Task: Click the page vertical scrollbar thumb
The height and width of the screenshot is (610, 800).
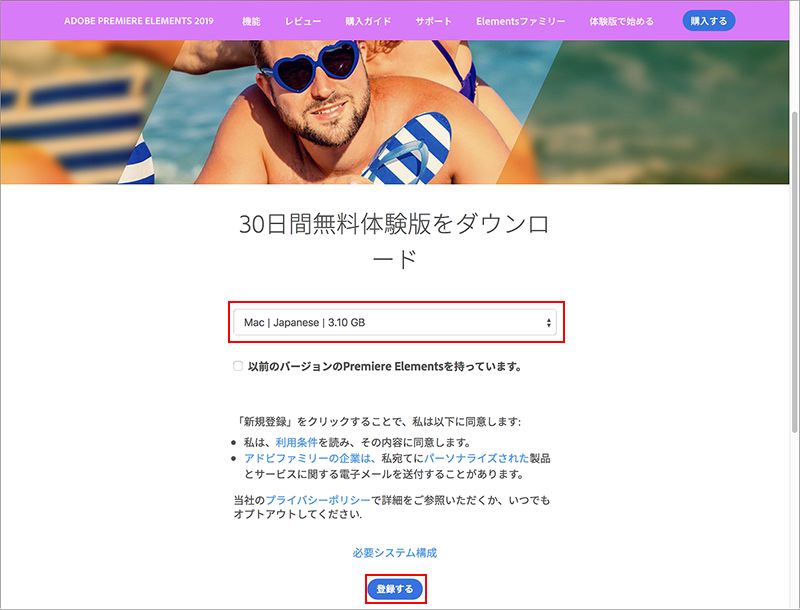Action: tap(794, 270)
